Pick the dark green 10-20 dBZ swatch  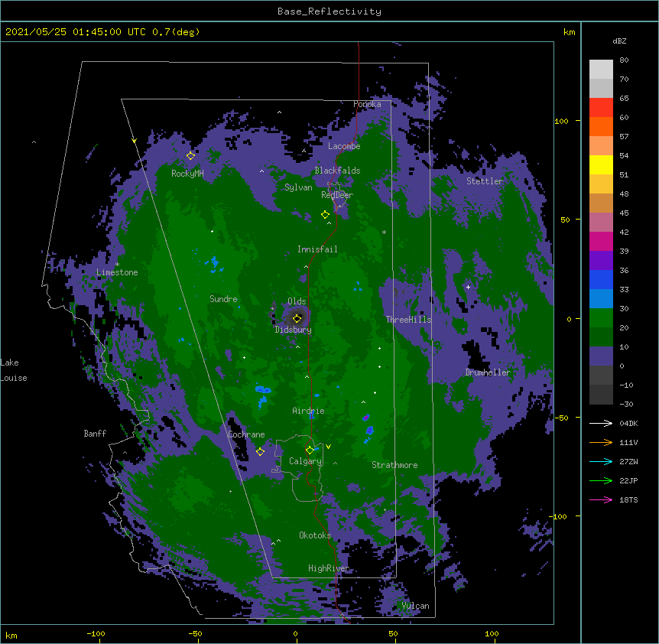click(x=601, y=337)
